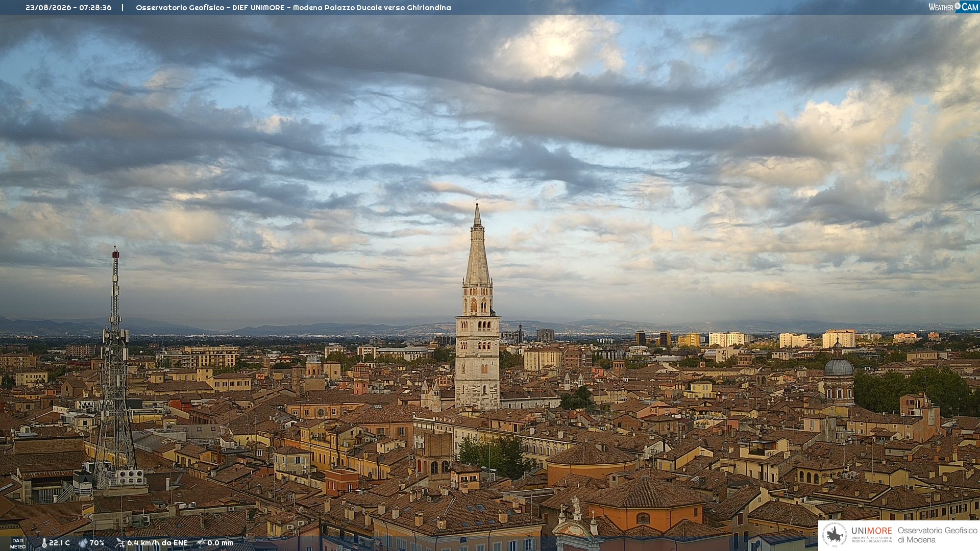Click the Ghirlandina tower spire
This screenshot has width=980, height=551.
pyautogui.click(x=477, y=245)
